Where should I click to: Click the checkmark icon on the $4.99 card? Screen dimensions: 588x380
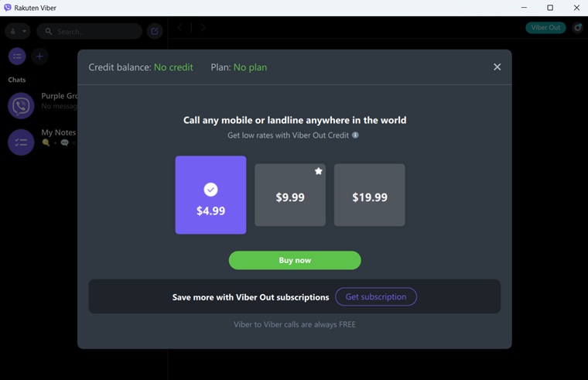point(210,190)
